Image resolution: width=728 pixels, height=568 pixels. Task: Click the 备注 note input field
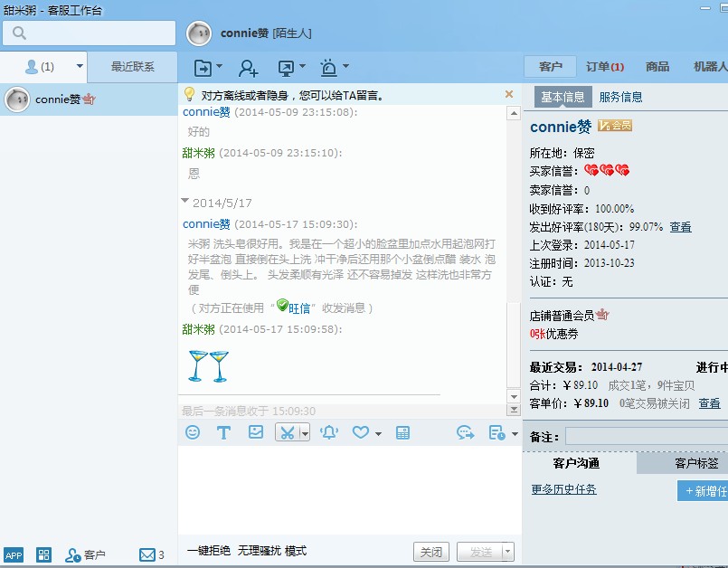[x=647, y=437]
